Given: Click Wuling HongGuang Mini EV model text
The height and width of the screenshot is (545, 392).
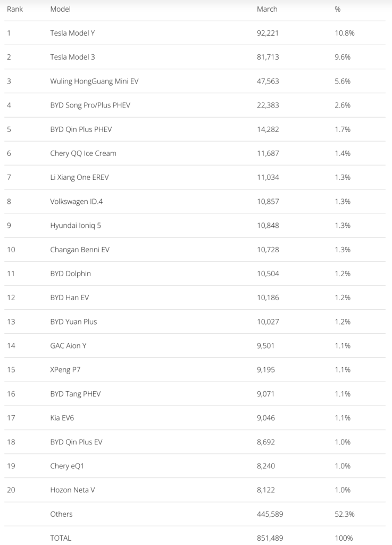Looking at the screenshot, I should 94,81.
